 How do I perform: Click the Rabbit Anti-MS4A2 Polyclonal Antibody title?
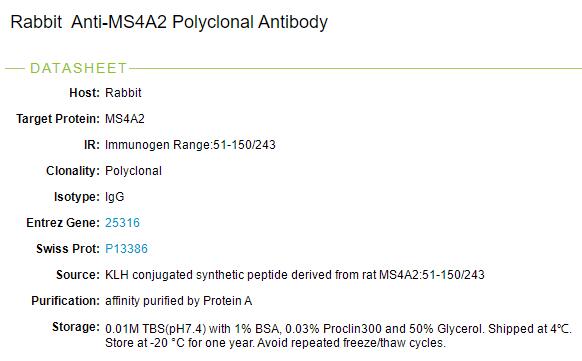point(169,22)
